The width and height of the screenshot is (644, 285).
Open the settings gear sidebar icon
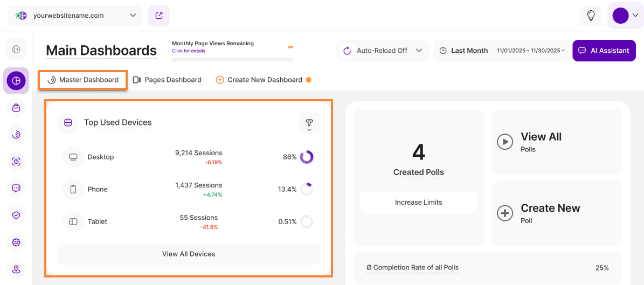[16, 242]
